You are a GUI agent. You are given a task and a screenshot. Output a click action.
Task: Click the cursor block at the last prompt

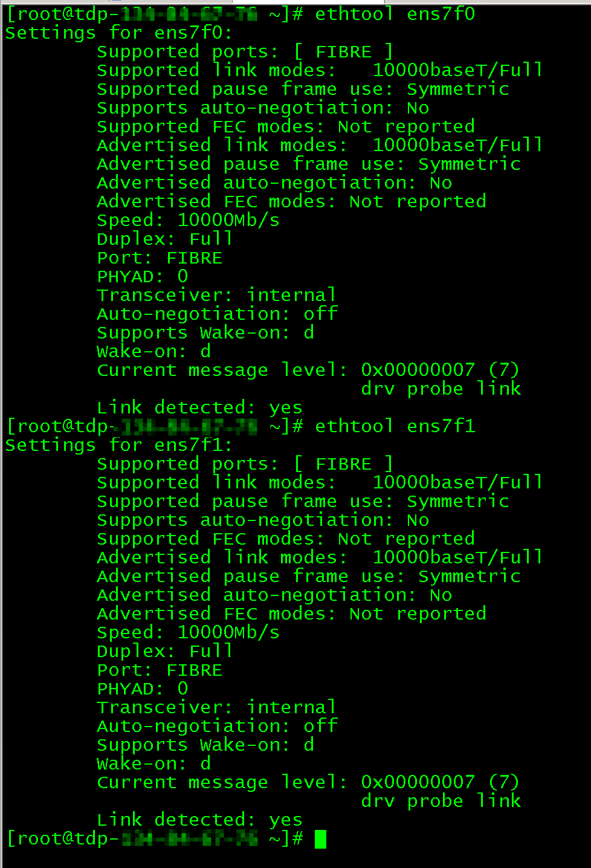[x=320, y=839]
